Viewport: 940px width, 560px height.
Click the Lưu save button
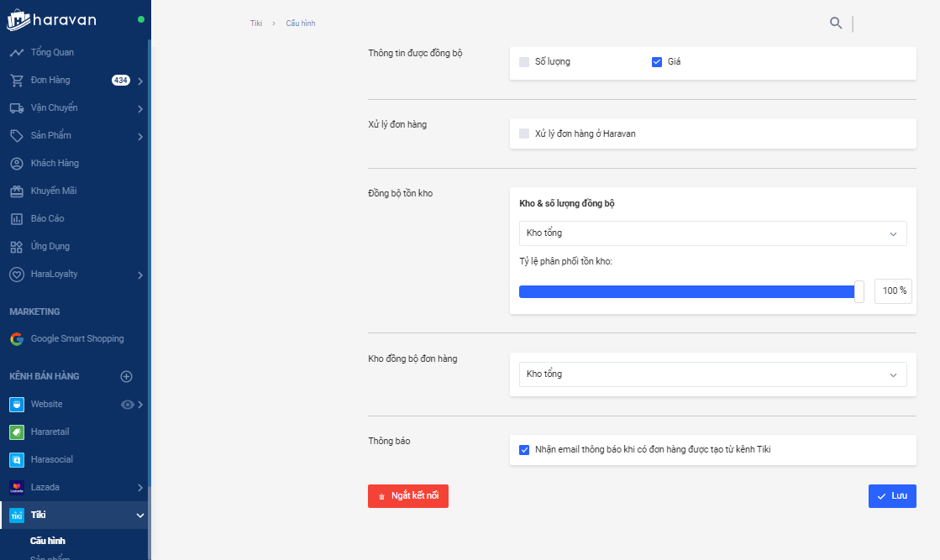(x=892, y=496)
